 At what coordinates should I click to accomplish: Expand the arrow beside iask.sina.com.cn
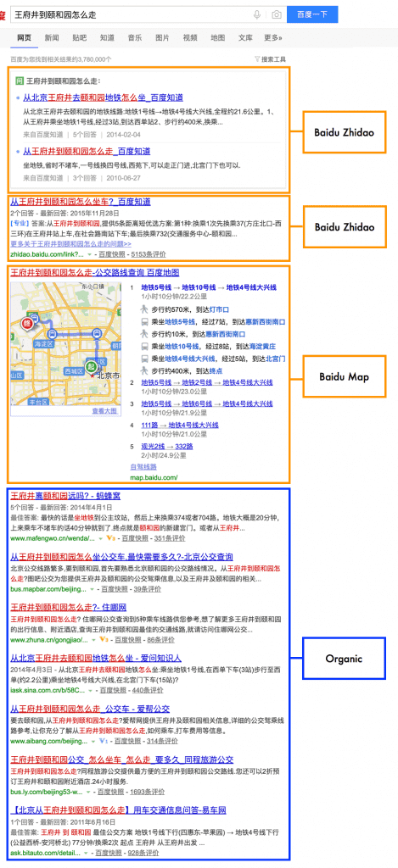click(x=89, y=691)
